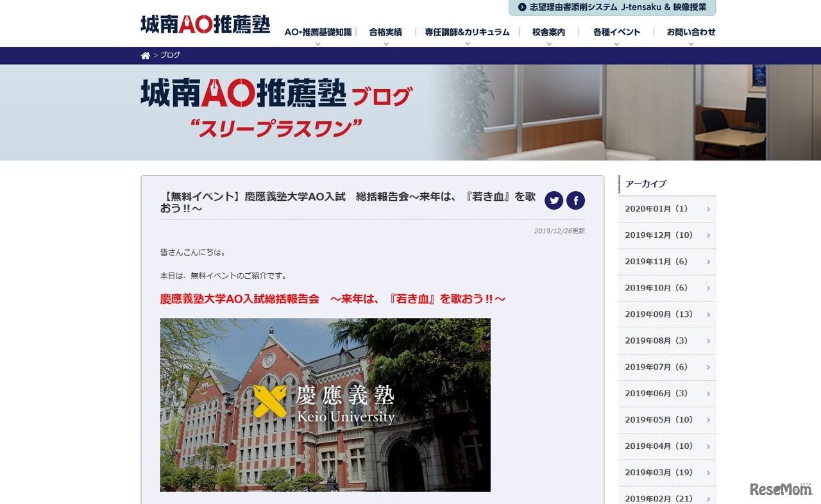Click the Twitter share icon
The image size is (821, 504).
(554, 200)
